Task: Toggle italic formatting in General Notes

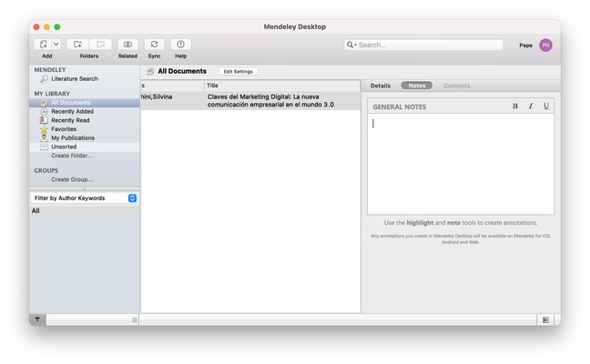Action: [531, 106]
